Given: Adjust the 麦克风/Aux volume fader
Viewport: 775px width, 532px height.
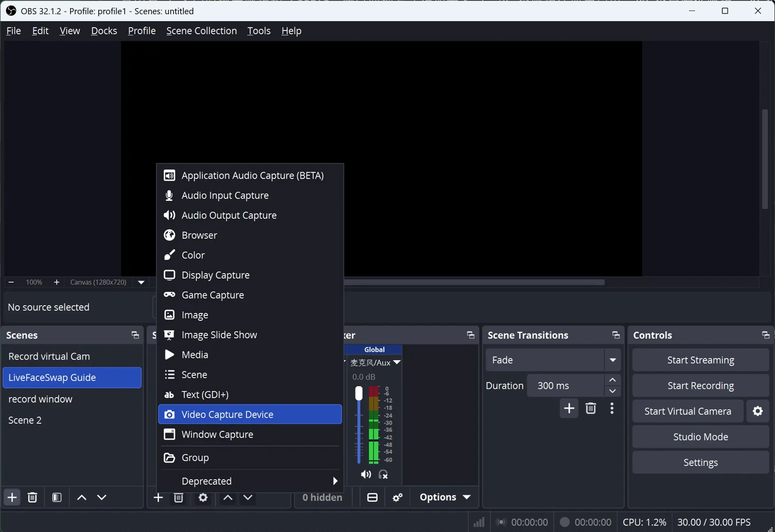Looking at the screenshot, I should click(x=359, y=393).
